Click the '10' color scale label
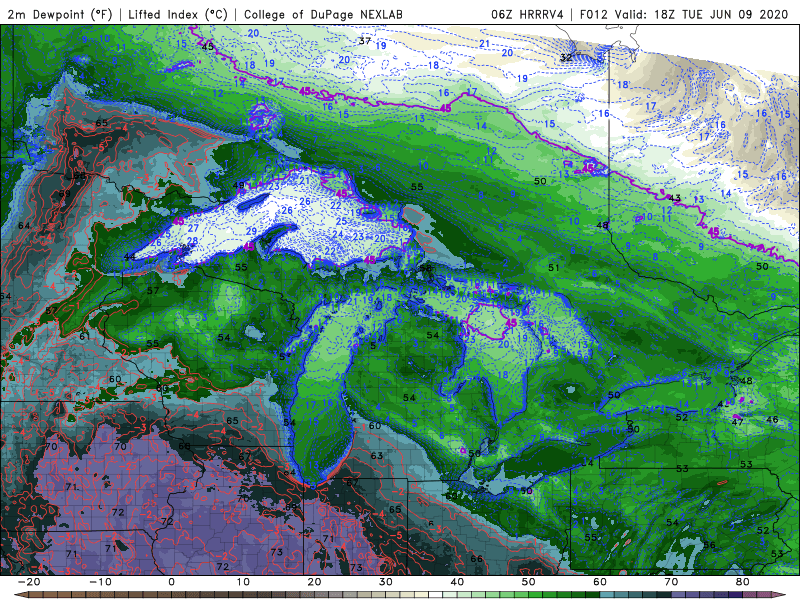 (243, 582)
